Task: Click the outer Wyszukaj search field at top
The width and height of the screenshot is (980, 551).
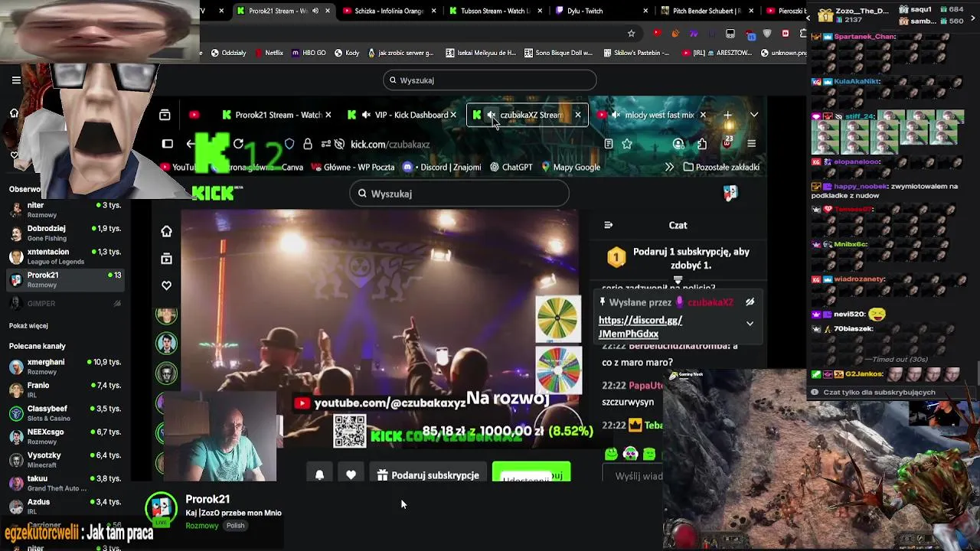Action: tap(490, 80)
